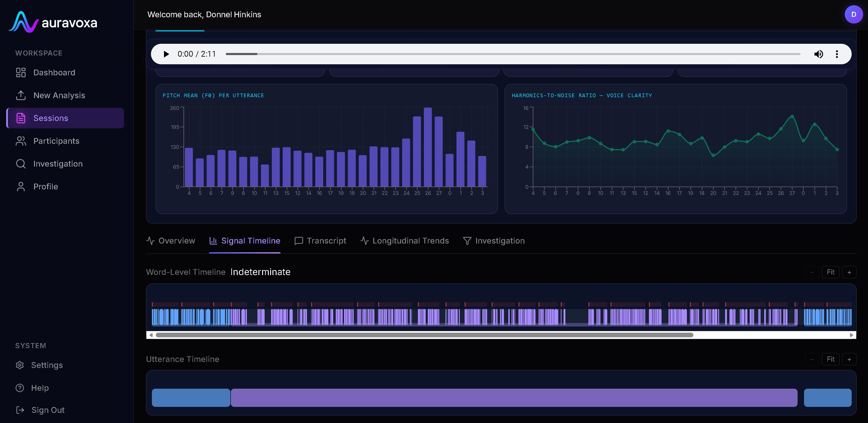Fit the Utterance Timeline to view
The width and height of the screenshot is (868, 423).
(x=830, y=359)
